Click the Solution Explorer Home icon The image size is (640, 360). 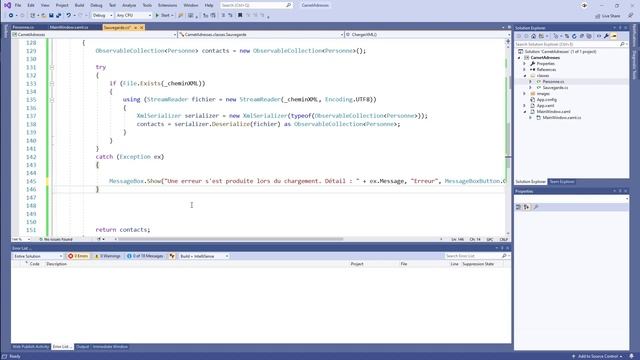533,36
